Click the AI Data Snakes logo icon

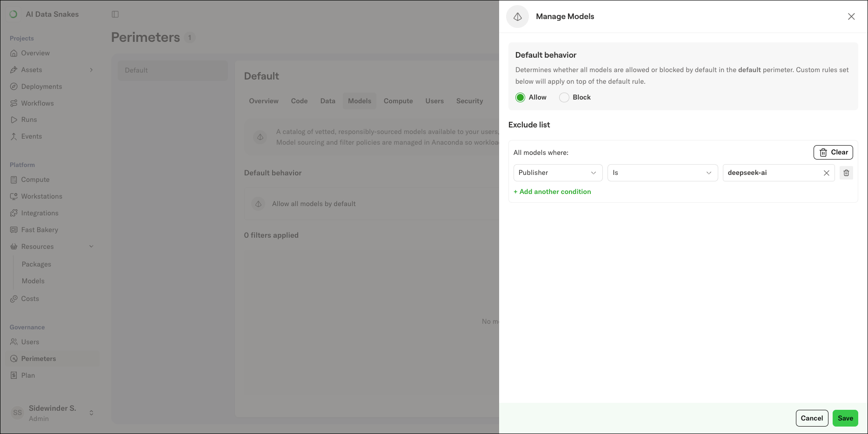pos(13,14)
